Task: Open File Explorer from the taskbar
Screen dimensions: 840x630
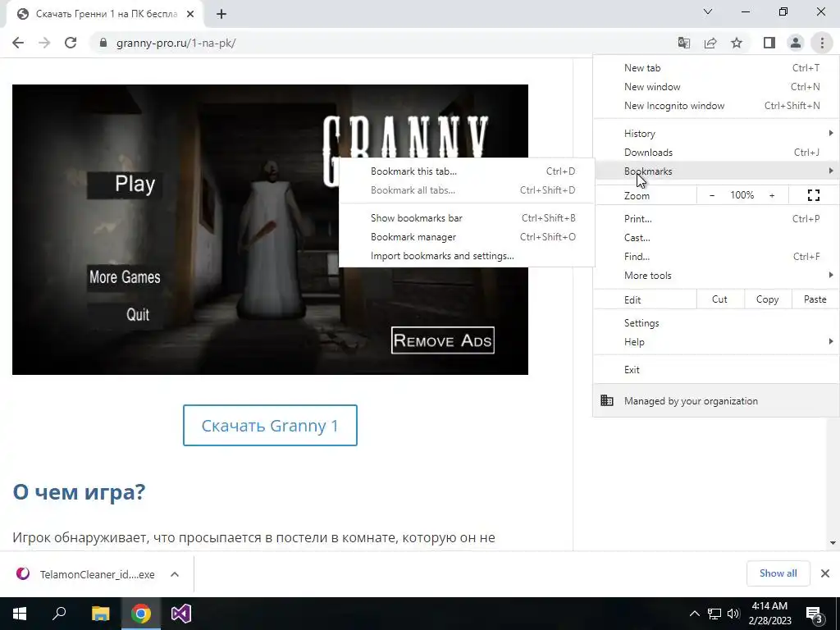Action: (x=100, y=614)
